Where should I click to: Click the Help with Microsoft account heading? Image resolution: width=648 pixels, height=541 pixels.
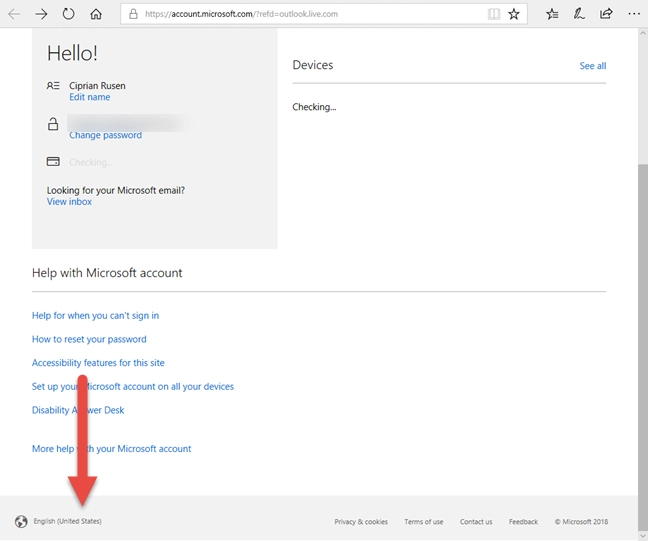pyautogui.click(x=107, y=273)
